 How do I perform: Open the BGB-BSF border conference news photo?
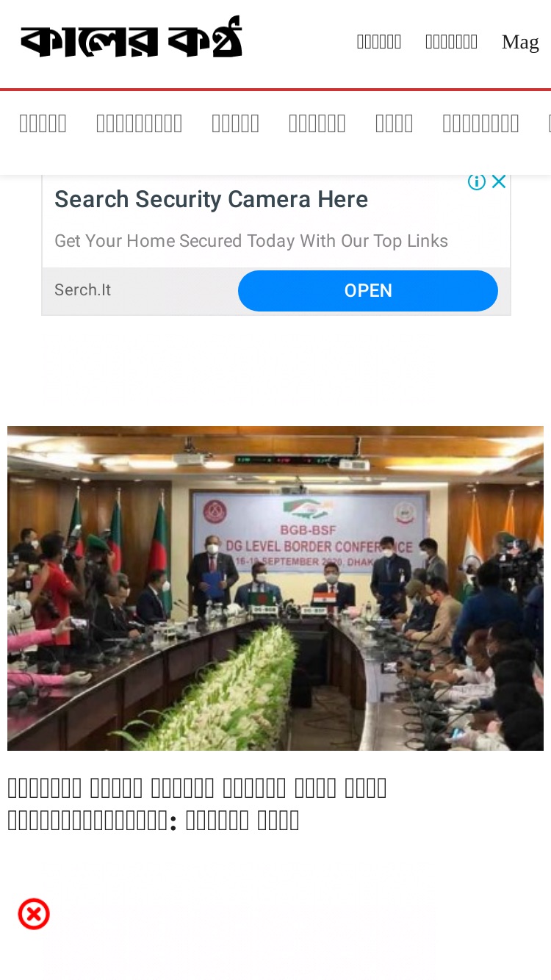[275, 588]
